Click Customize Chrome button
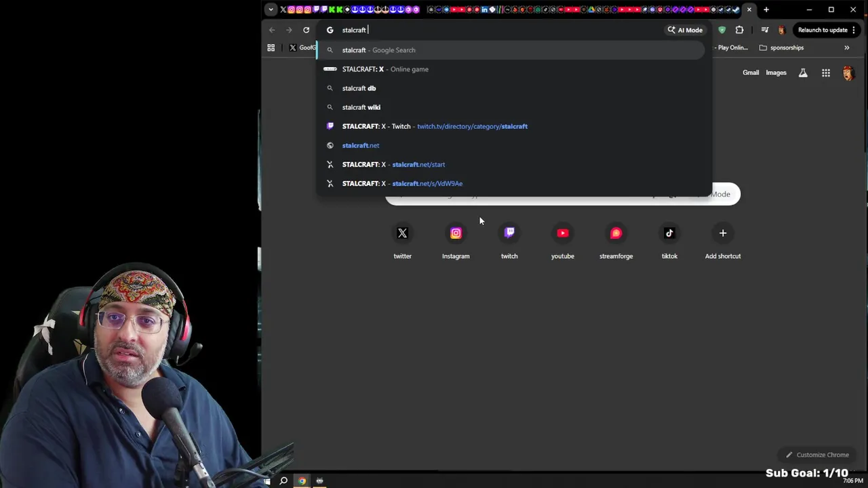 [817, 455]
